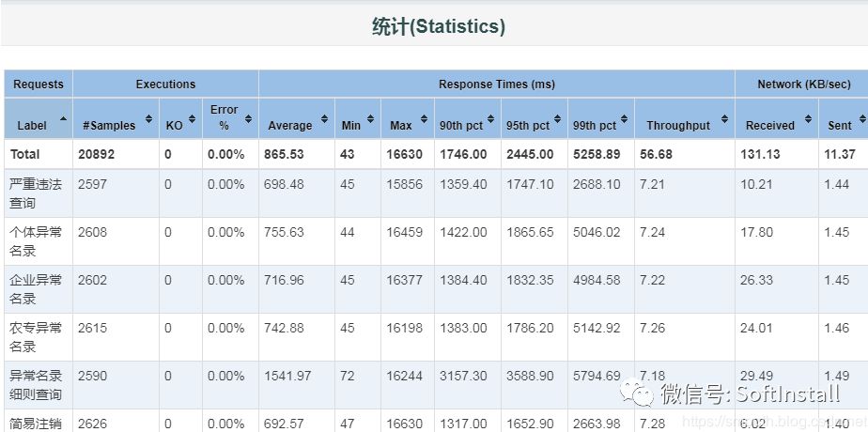Select samples value 2626
This screenshot has width=868, height=432.
pos(92,424)
